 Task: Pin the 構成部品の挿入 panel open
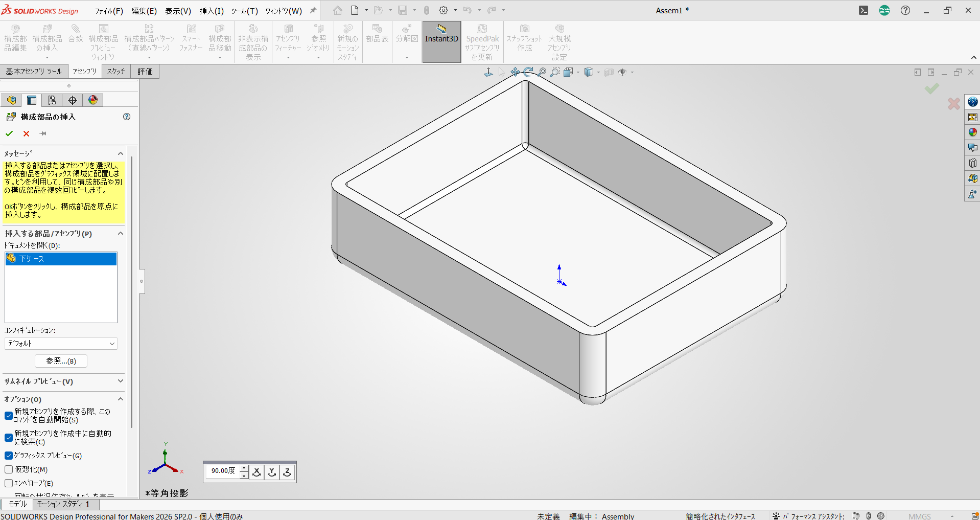[43, 133]
